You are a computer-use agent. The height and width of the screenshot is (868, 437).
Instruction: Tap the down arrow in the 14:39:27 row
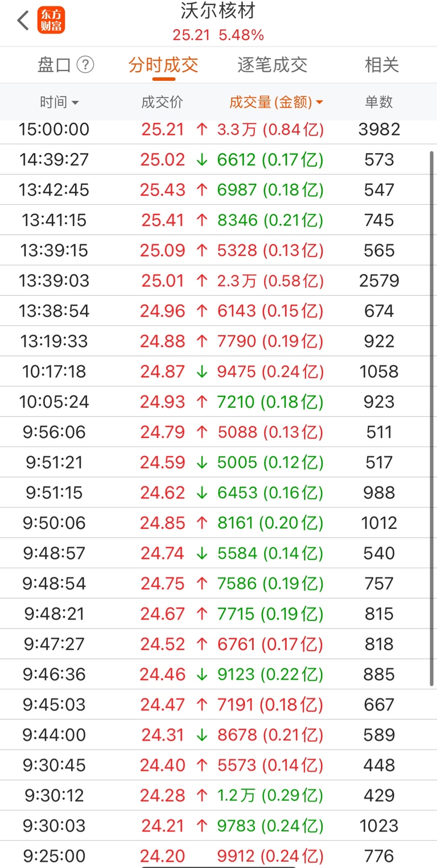pyautogui.click(x=202, y=159)
